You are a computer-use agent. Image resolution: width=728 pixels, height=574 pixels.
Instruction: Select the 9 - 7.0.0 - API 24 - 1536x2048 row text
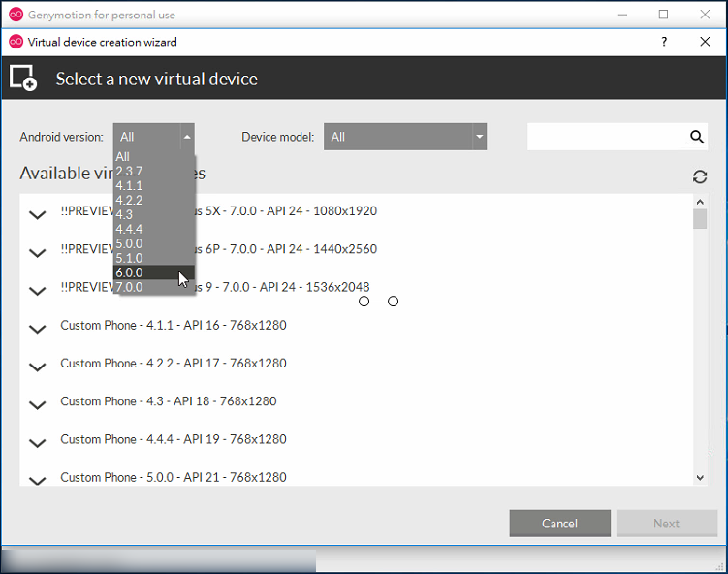click(282, 287)
